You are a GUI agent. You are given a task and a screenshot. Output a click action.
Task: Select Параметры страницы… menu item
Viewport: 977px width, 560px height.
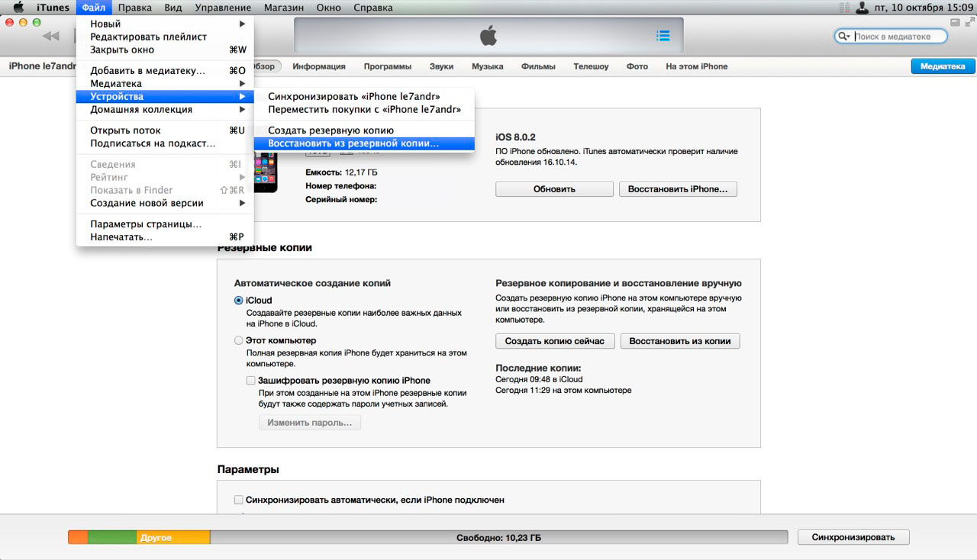[x=165, y=224]
